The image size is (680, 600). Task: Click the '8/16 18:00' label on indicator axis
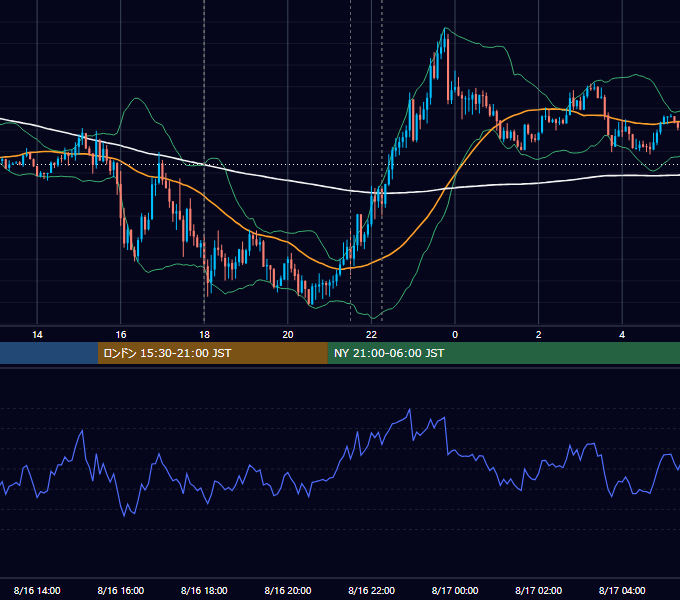(204, 590)
